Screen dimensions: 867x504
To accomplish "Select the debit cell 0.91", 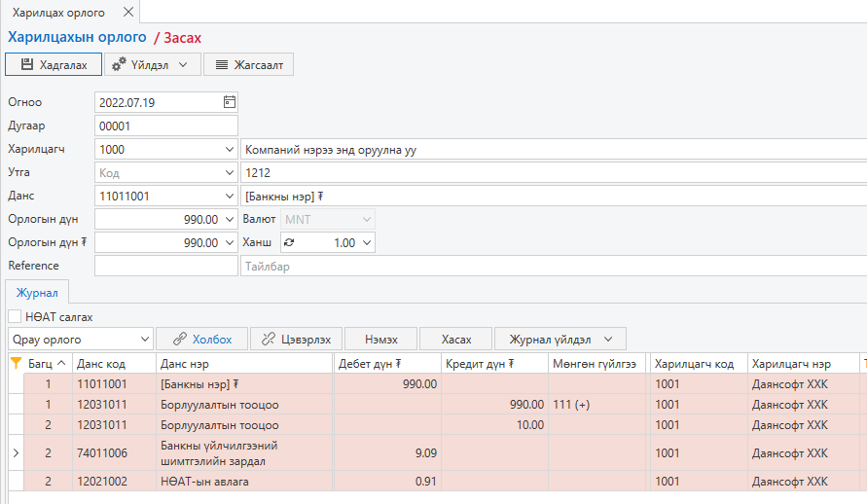I will pyautogui.click(x=387, y=481).
